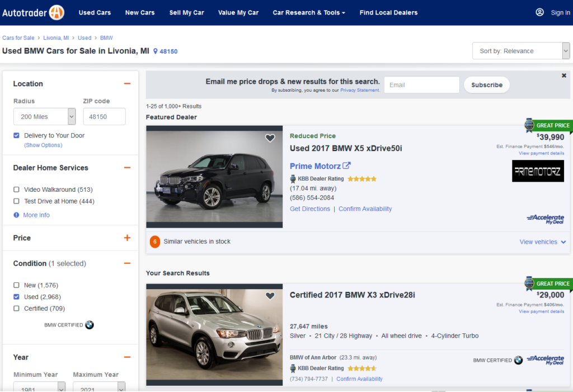Click the Livonia, MI breadcrumb
The image size is (573, 392).
[56, 37]
